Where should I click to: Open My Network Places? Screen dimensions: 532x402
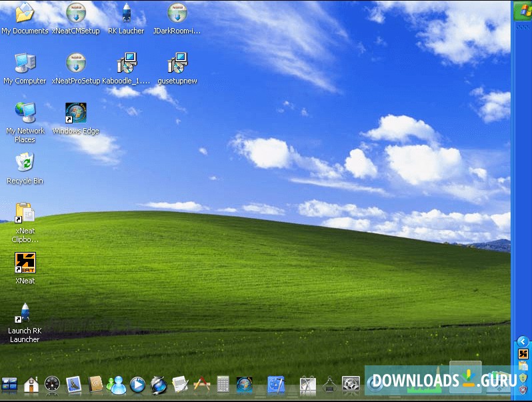pyautogui.click(x=25, y=113)
